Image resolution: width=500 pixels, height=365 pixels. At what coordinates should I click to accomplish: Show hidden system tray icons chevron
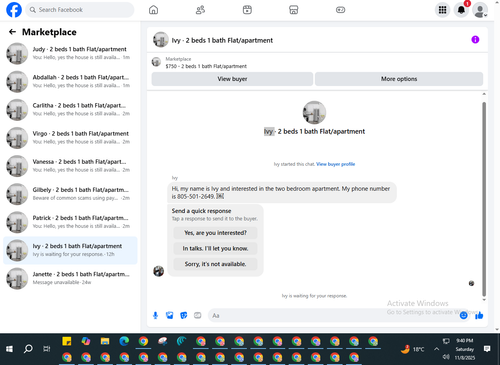click(436, 349)
